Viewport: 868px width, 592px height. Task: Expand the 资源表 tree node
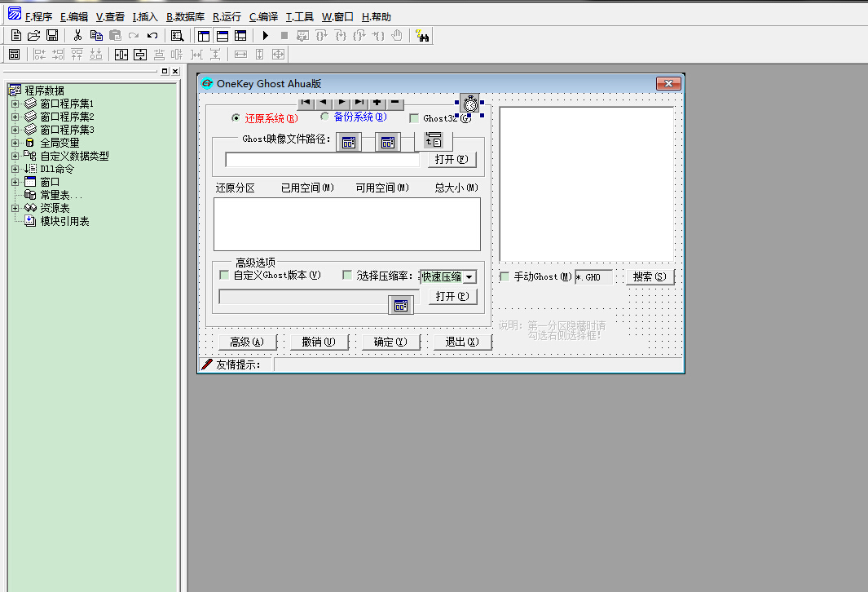(x=15, y=208)
